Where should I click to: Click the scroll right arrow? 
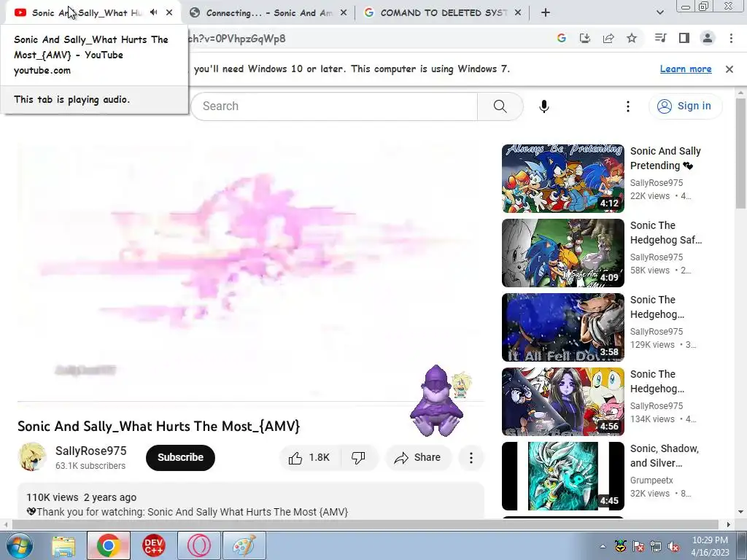click(x=729, y=524)
